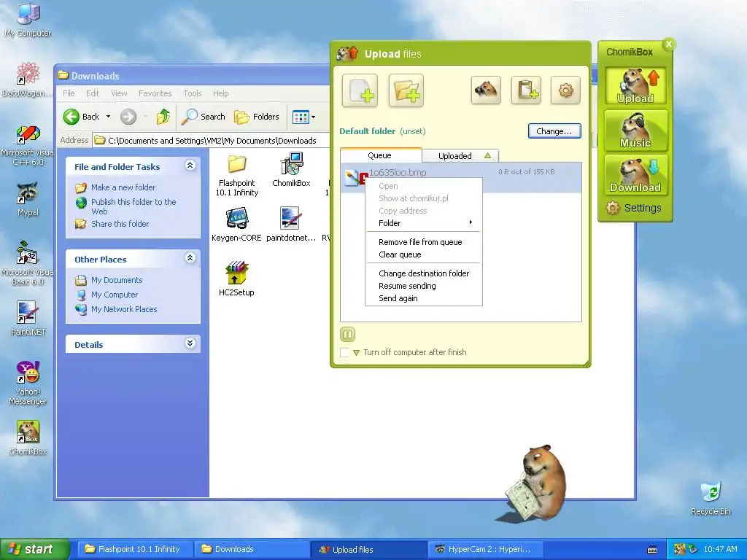The width and height of the screenshot is (747, 560).
Task: Open My Documents in Other Places
Action: point(117,280)
